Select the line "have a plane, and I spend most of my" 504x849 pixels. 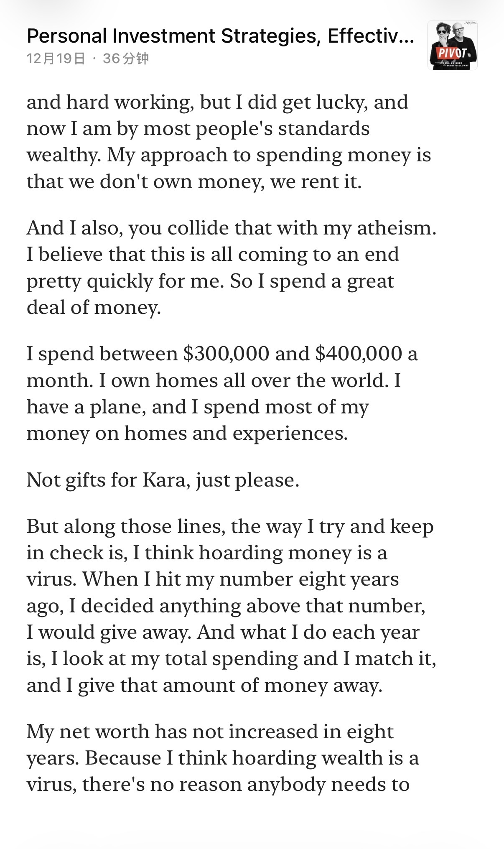pyautogui.click(x=198, y=407)
